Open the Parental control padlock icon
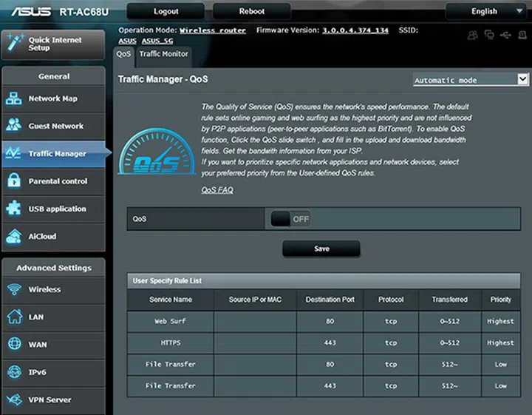This screenshot has width=532, height=415. pos(15,181)
